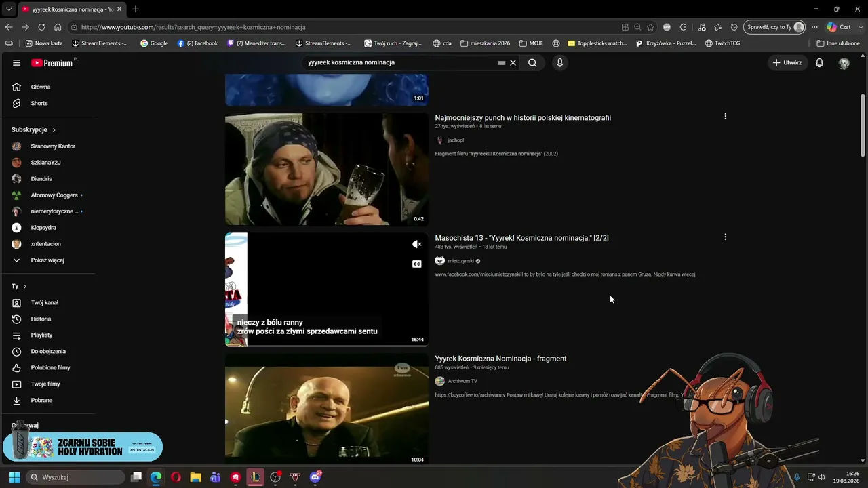Image resolution: width=868 pixels, height=488 pixels.
Task: Open the on-screen keyboard icon in search box
Action: point(501,62)
